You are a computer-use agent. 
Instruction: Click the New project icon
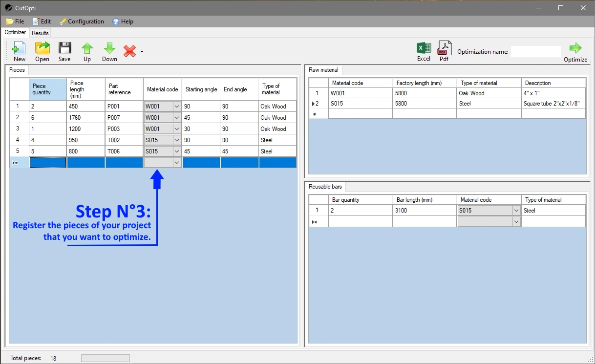click(19, 51)
